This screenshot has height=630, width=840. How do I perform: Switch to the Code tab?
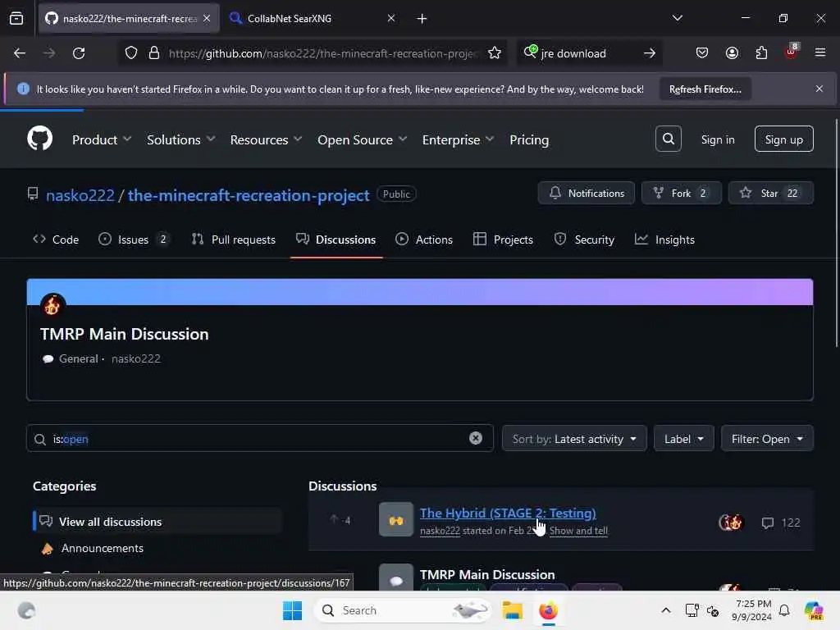pyautogui.click(x=56, y=240)
